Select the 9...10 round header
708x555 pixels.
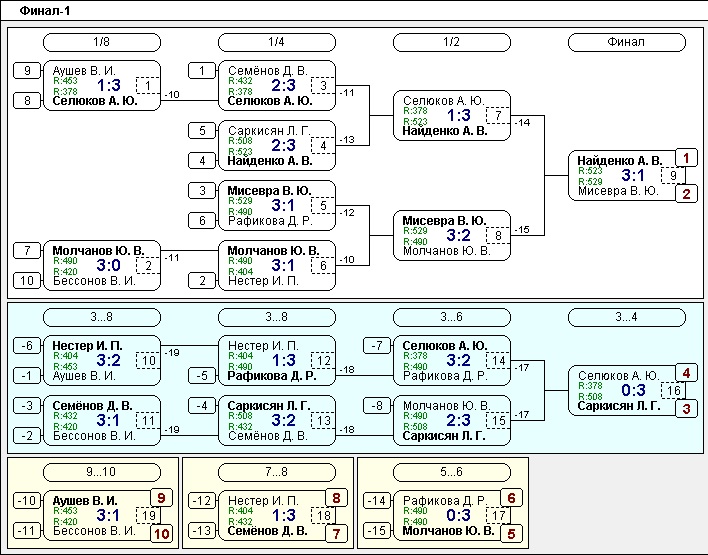102,472
